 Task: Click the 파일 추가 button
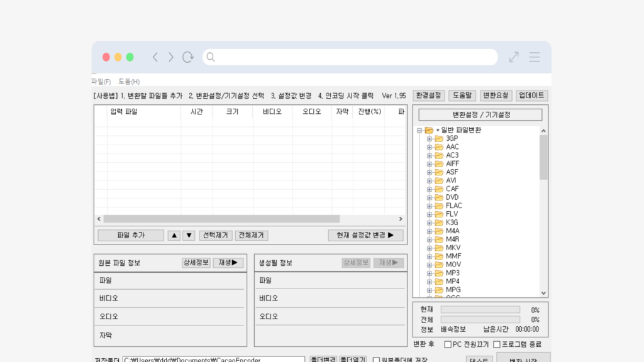[x=131, y=235]
